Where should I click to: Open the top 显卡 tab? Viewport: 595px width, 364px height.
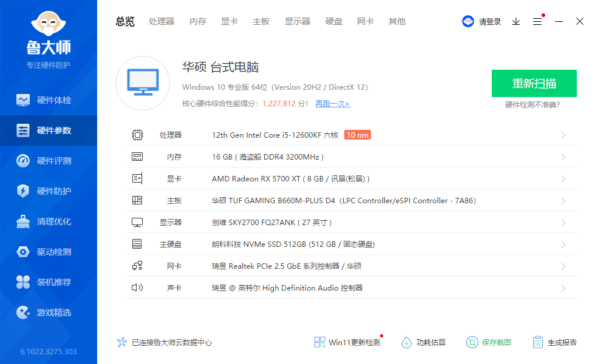tap(229, 22)
